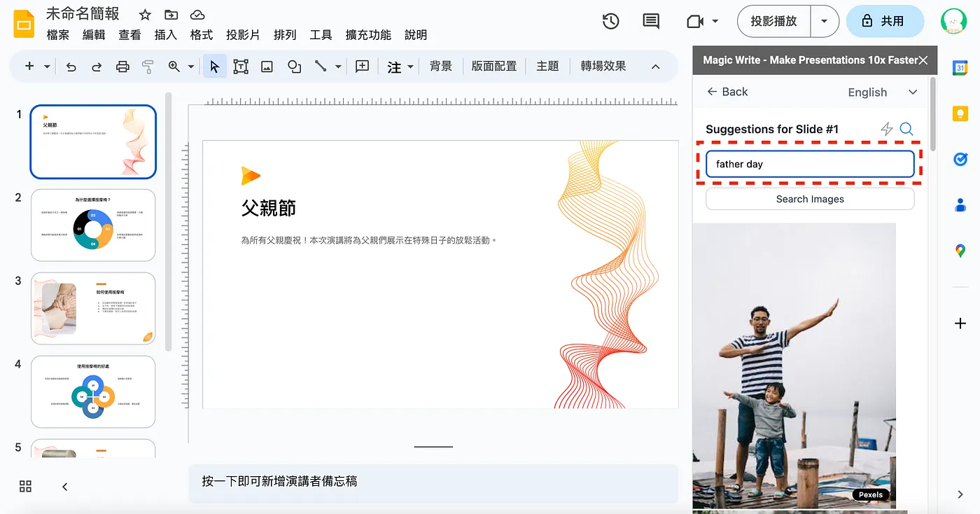Image resolution: width=980 pixels, height=514 pixels.
Task: Click the move to folder icon
Action: click(171, 15)
